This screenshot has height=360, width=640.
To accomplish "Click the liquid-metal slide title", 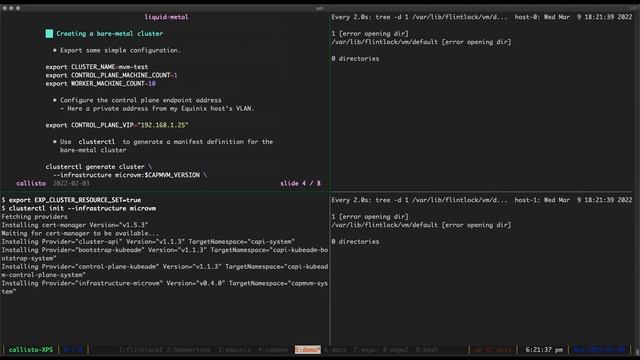I will pos(166,17).
